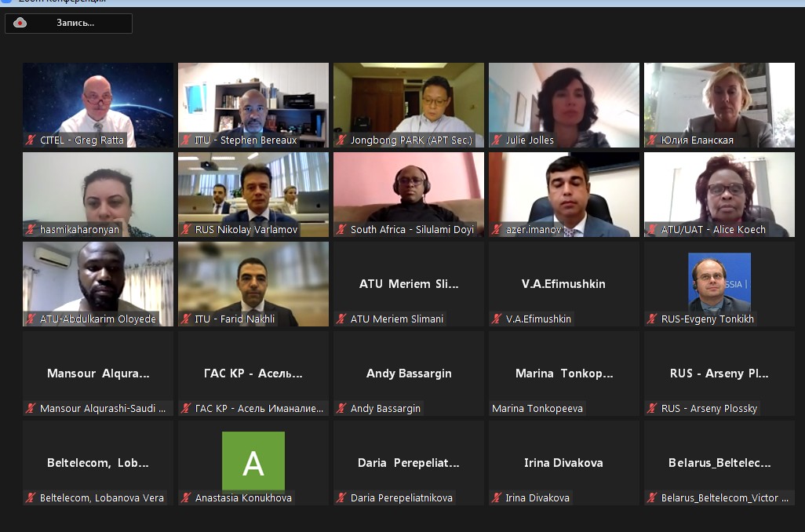805x532 pixels.
Task: Click the Запись... recording status button
Action: (x=69, y=23)
